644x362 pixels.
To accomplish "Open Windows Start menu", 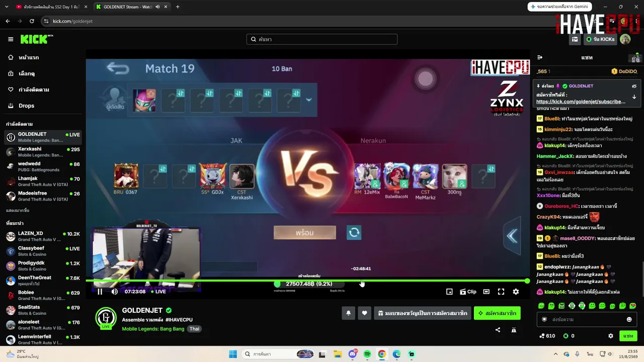I will [233, 354].
